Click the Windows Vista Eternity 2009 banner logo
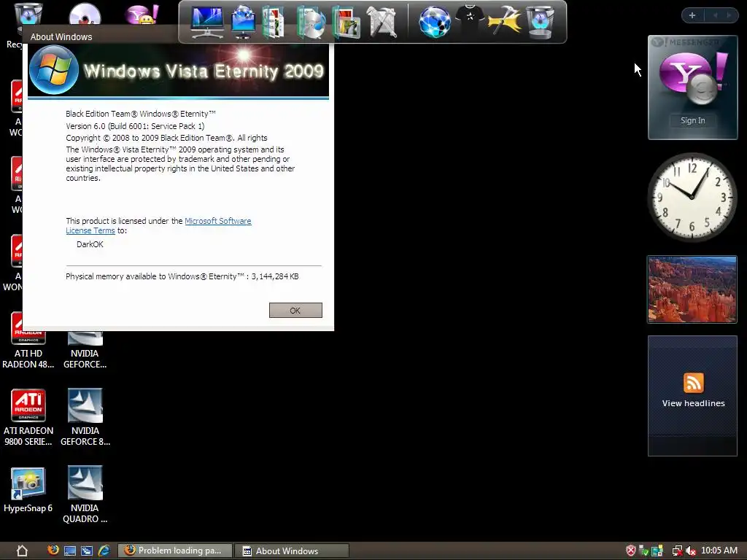This screenshot has width=747, height=560. 178,71
